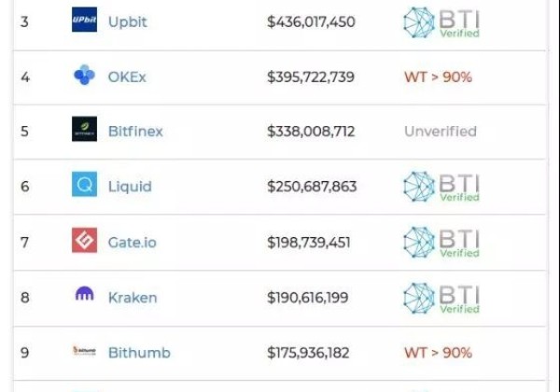Viewport: 560px width, 392px height.
Task: Click Gate.io's BTI Verified badge
Action: click(x=441, y=243)
